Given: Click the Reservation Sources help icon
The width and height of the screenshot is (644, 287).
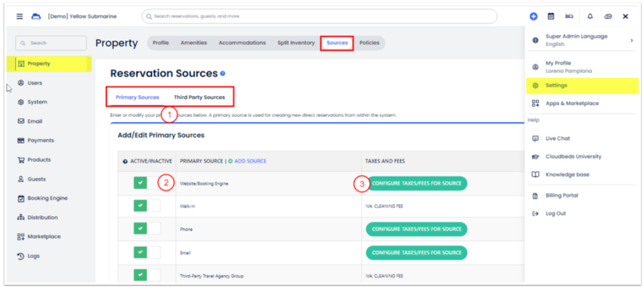Looking at the screenshot, I should point(223,74).
